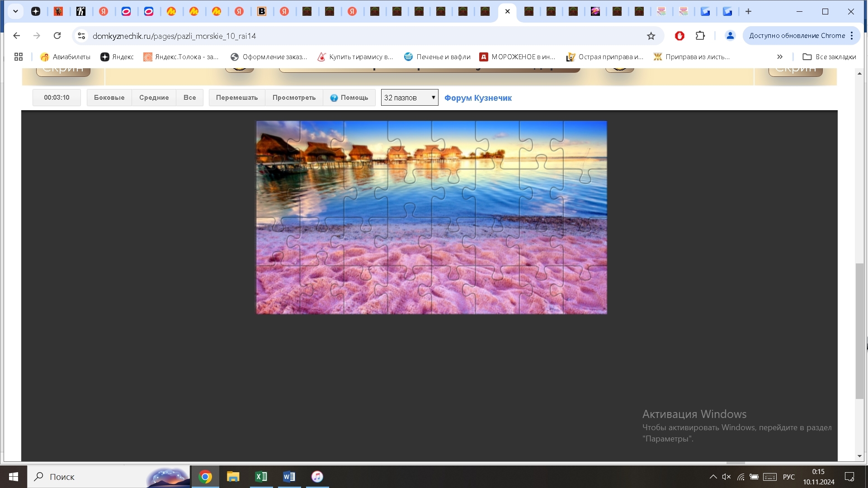Switch to the tab with bold B icon
868x488 pixels.
click(262, 11)
